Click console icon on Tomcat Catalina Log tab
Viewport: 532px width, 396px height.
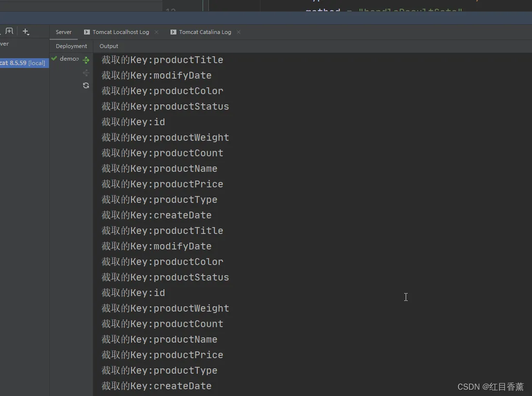[x=173, y=32]
